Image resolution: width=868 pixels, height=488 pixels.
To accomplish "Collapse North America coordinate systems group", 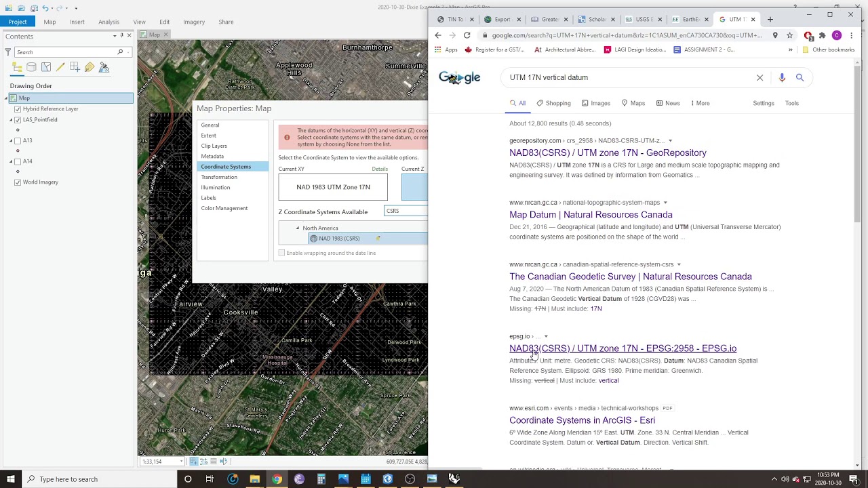I will coord(297,228).
